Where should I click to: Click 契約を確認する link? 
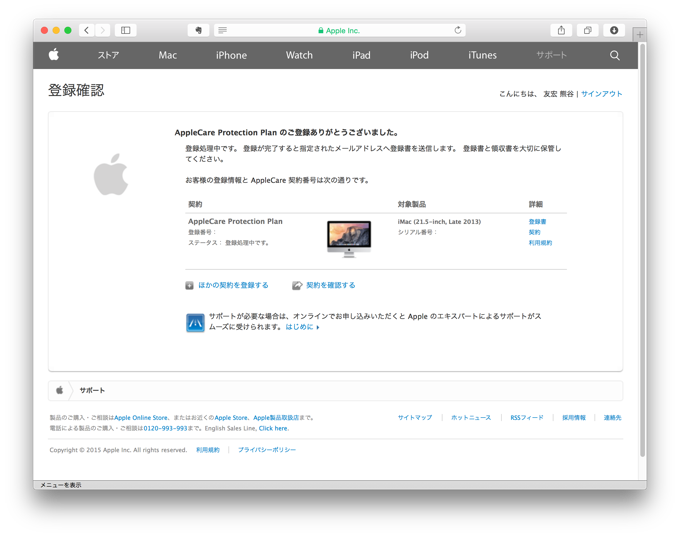click(x=330, y=285)
